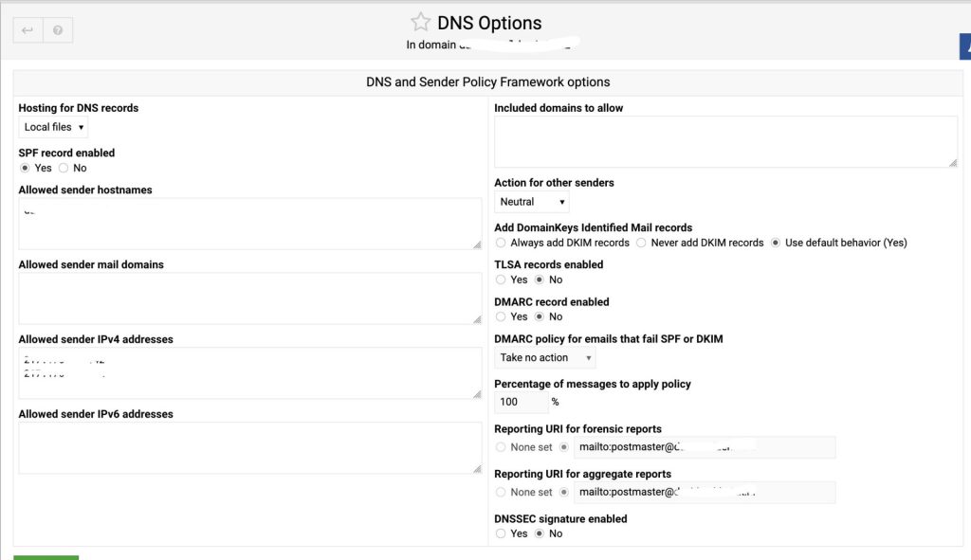This screenshot has height=560, width=971.
Task: Focus the Allowed sender mail domains field
Action: pos(250,298)
